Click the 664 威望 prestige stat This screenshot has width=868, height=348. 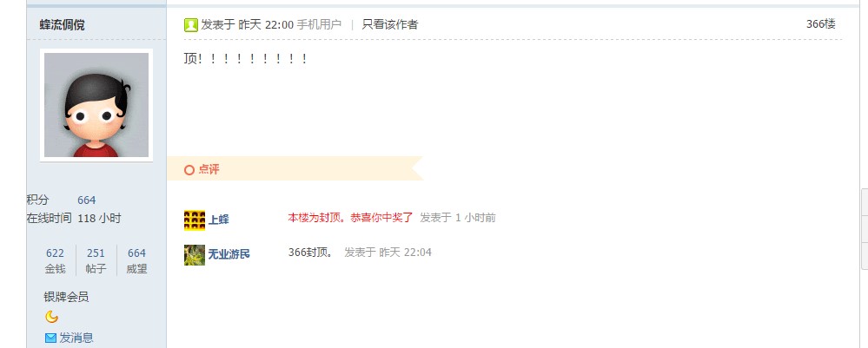point(136,260)
